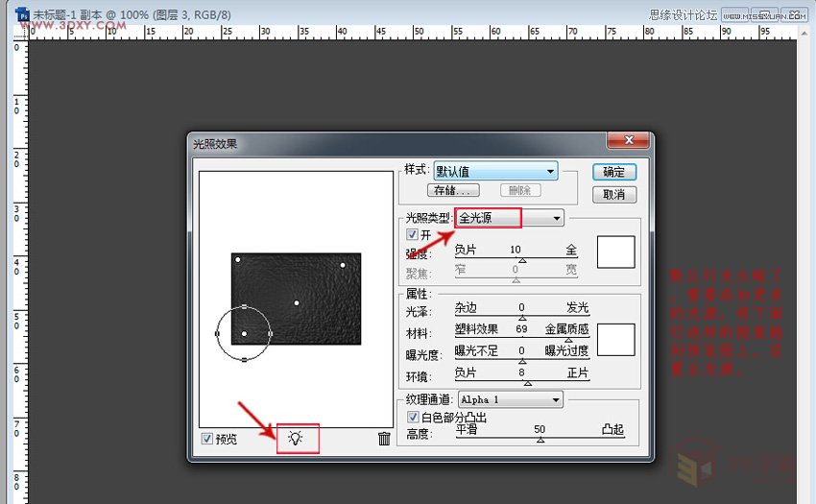Click the light point at preview top-left

tap(238, 259)
